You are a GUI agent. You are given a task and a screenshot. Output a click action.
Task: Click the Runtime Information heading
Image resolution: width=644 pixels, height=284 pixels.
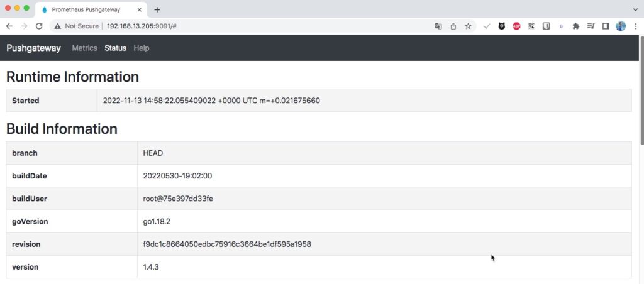(x=73, y=77)
